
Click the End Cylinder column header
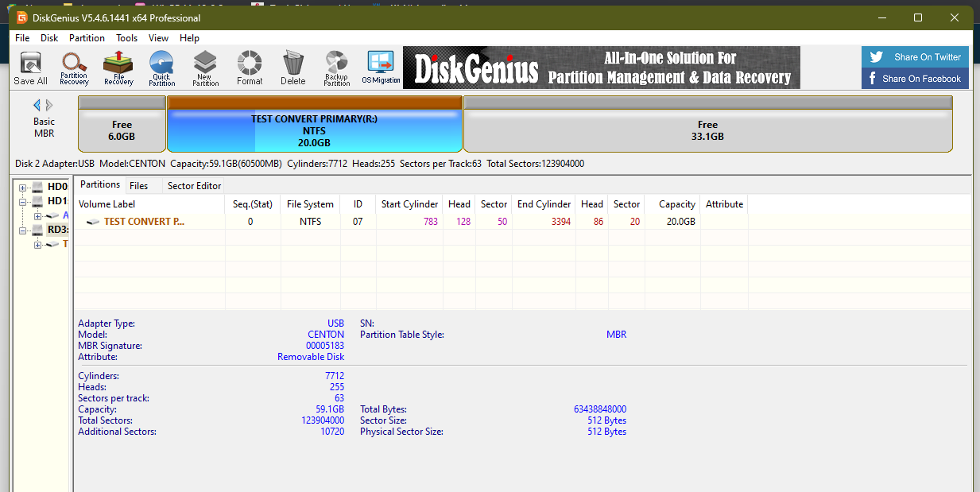[x=544, y=204]
